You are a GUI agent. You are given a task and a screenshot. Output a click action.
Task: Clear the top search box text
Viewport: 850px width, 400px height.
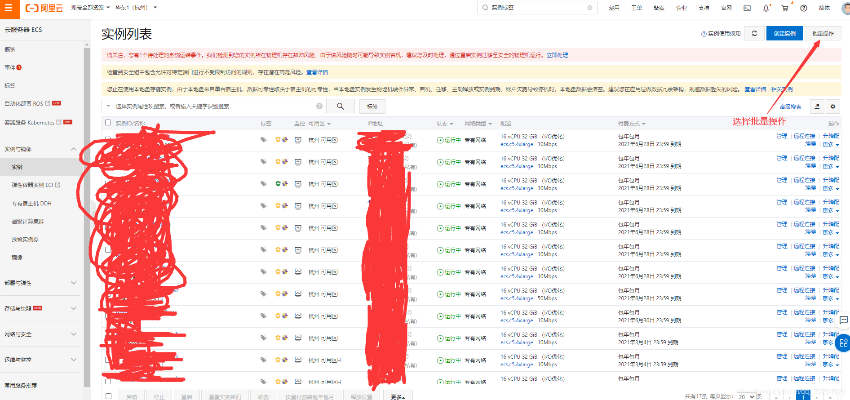pos(590,8)
